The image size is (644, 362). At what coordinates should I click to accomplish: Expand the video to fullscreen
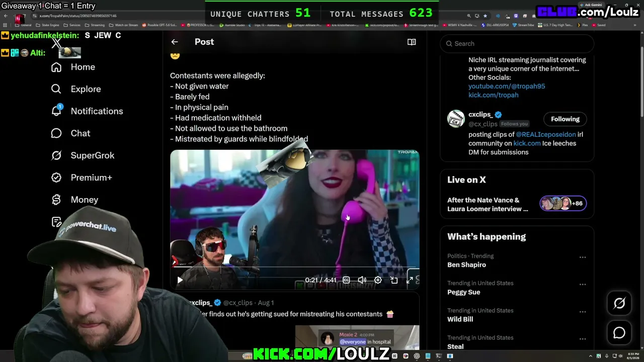tap(410, 280)
